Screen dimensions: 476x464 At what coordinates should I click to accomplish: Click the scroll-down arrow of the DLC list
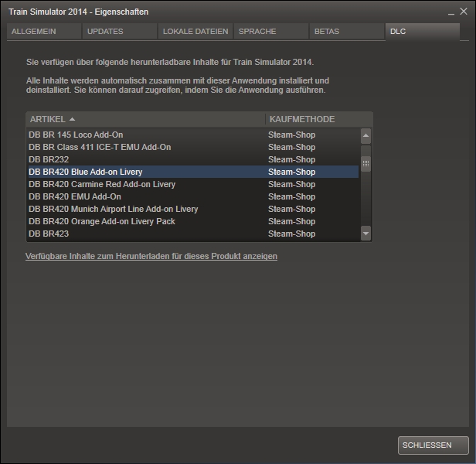coord(365,234)
